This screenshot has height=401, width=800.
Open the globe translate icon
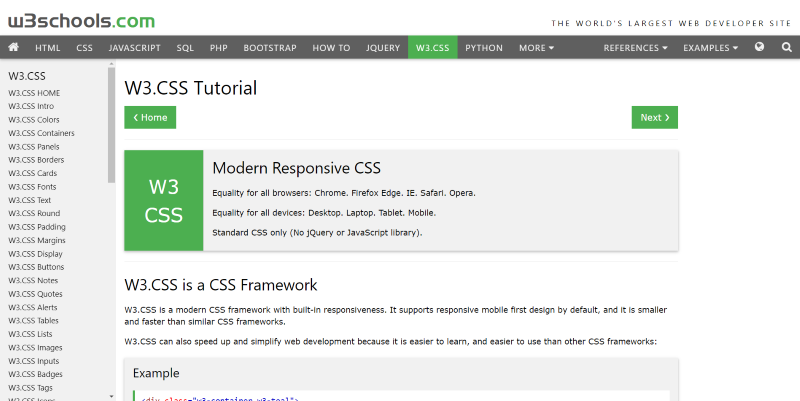pos(759,47)
